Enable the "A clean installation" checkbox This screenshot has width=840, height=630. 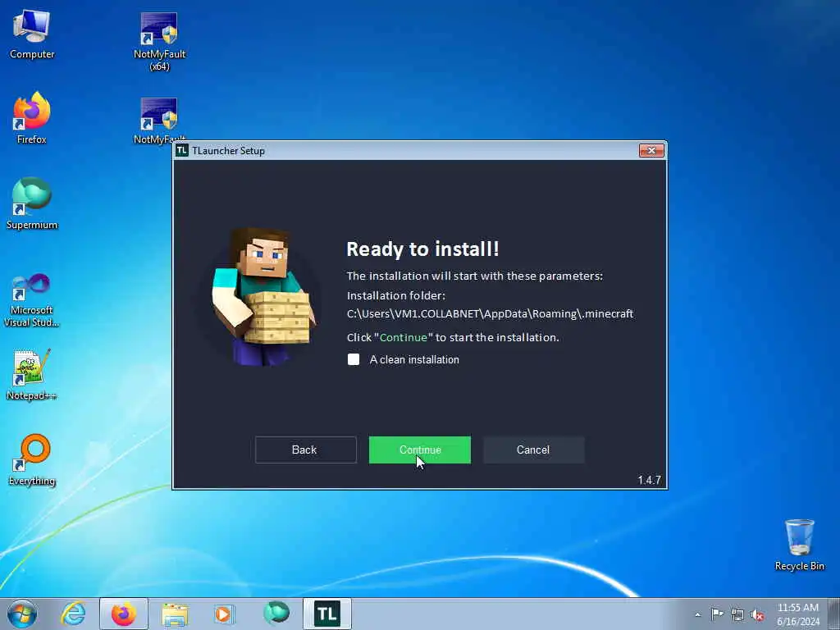coord(354,359)
